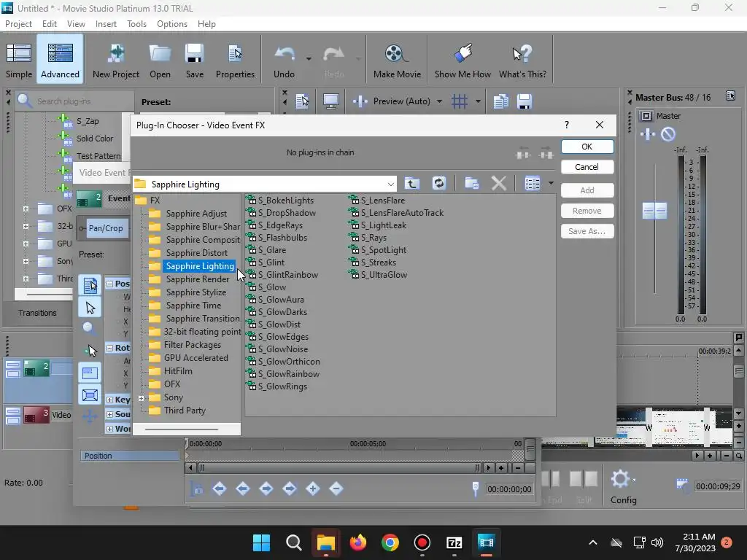Select the S_Zap effect in plug-ins list
Viewport: 747px width, 560px height.
click(x=88, y=121)
